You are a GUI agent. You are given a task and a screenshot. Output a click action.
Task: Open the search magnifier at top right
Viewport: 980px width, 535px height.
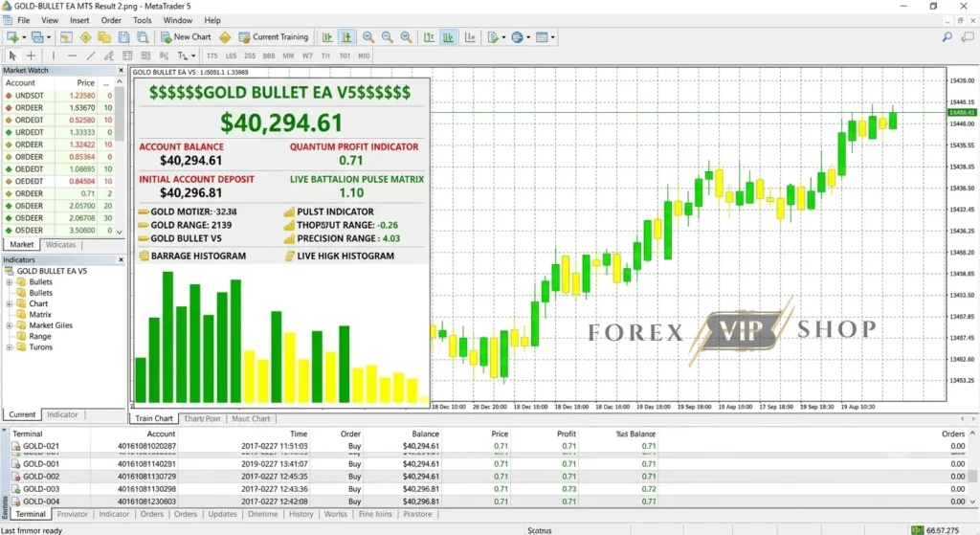(x=947, y=37)
